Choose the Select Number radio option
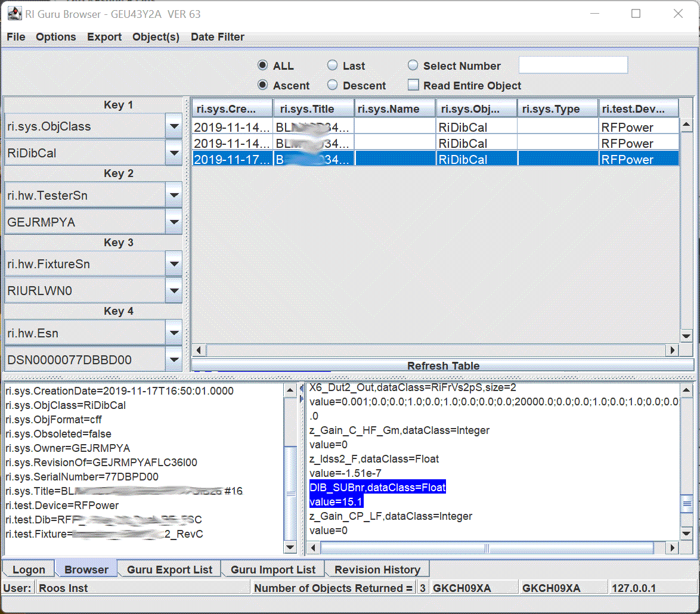Image resolution: width=700 pixels, height=614 pixels. click(413, 65)
